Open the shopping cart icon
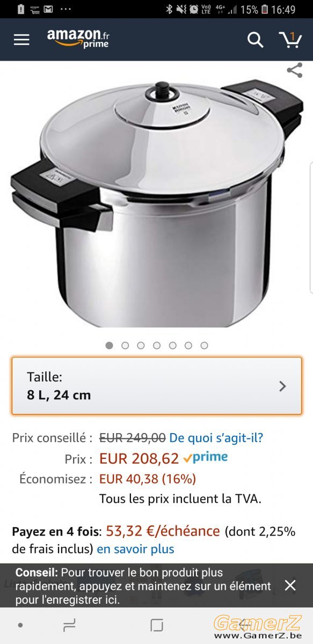313x644 pixels. 290,40
